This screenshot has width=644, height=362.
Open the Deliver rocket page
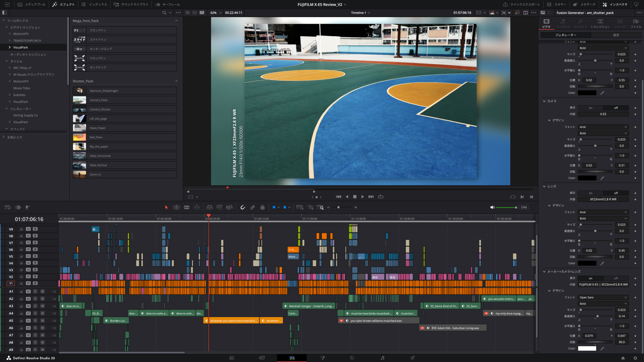413,358
